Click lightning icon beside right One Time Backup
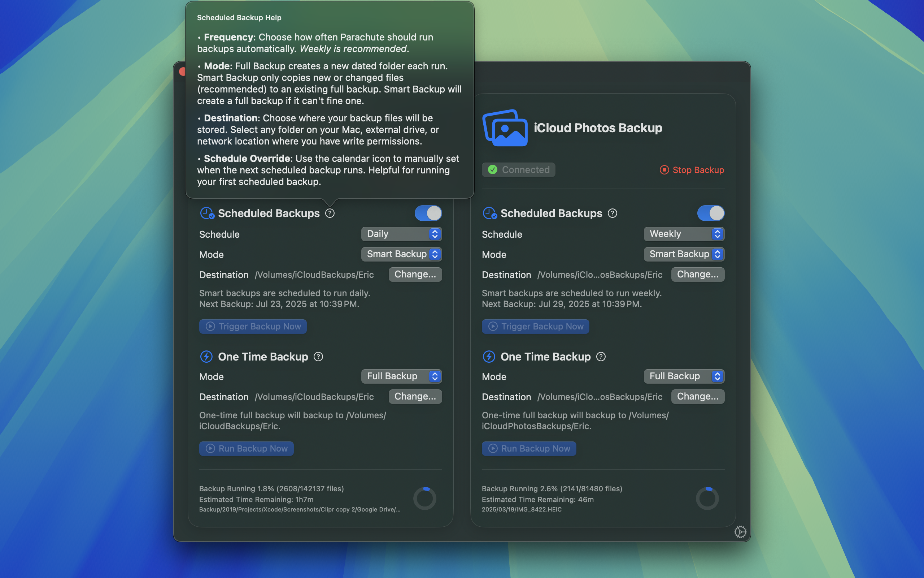924x578 pixels. click(x=489, y=357)
